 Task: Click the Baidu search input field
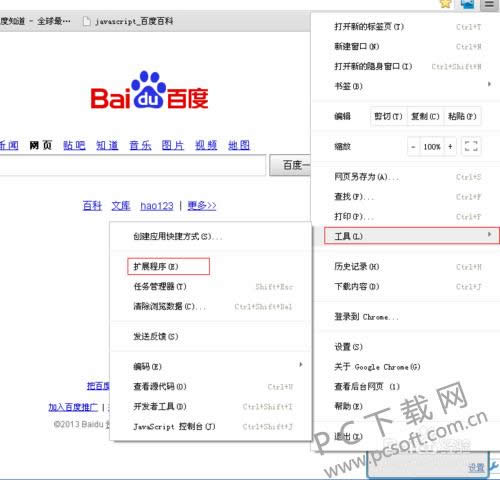pyautogui.click(x=132, y=165)
